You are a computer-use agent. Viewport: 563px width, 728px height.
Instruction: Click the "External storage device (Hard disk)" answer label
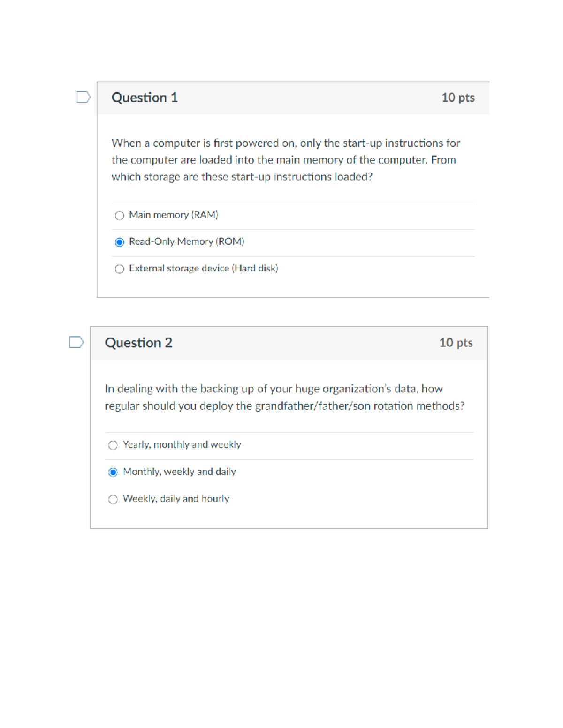204,268
